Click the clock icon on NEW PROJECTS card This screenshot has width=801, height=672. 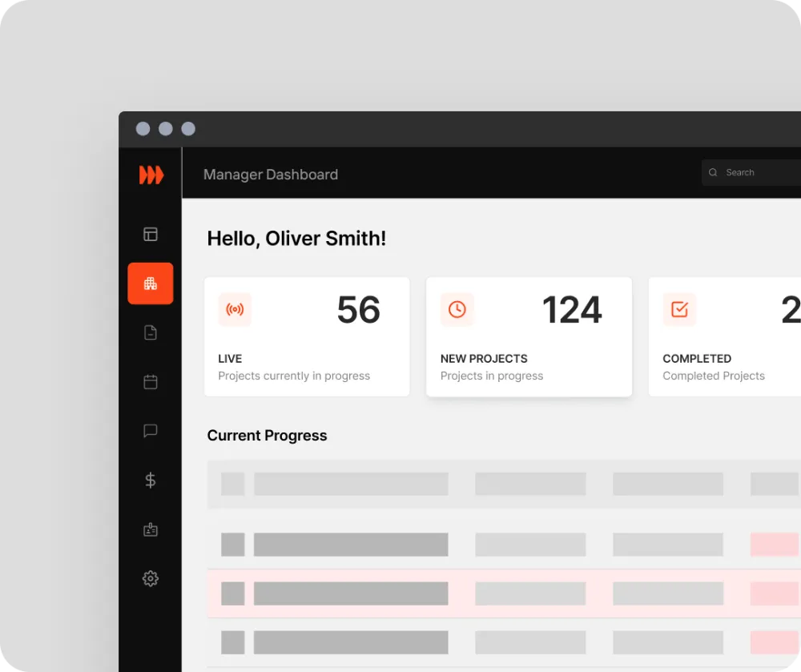point(457,310)
